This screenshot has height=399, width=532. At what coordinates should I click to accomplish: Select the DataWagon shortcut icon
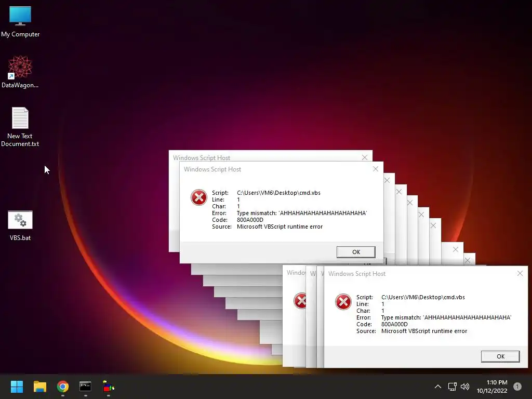20,72
